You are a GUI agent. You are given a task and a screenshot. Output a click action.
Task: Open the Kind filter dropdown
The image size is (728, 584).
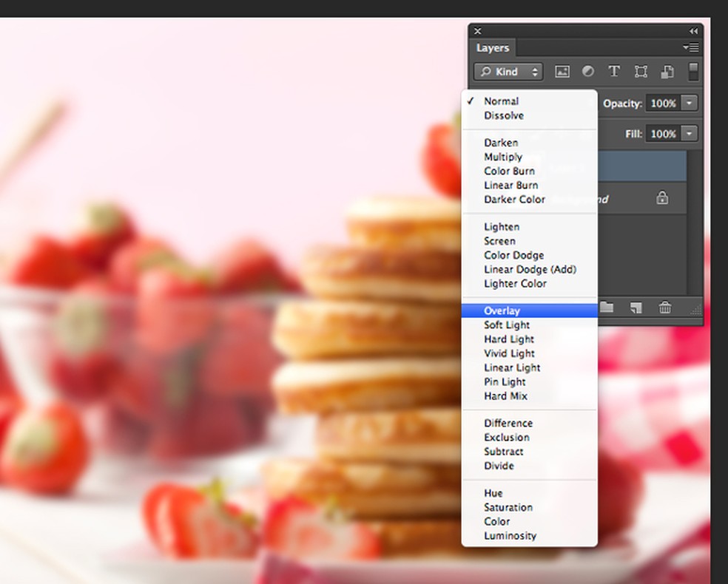click(508, 72)
